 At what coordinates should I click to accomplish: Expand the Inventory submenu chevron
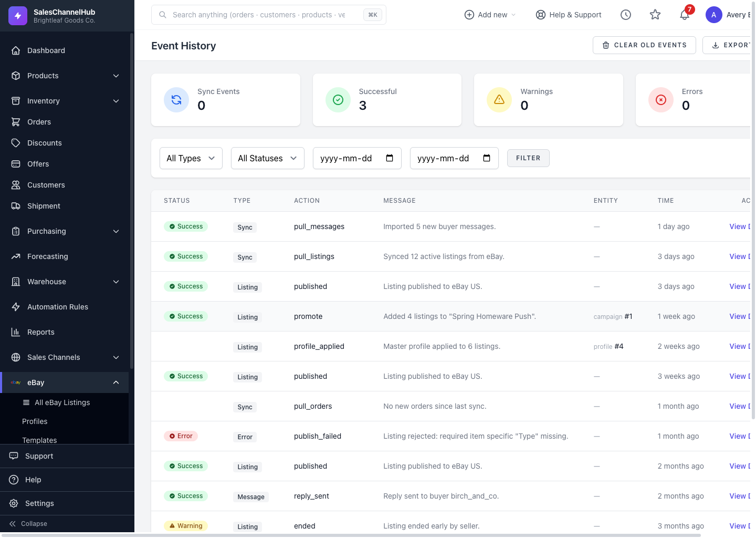[x=116, y=101]
